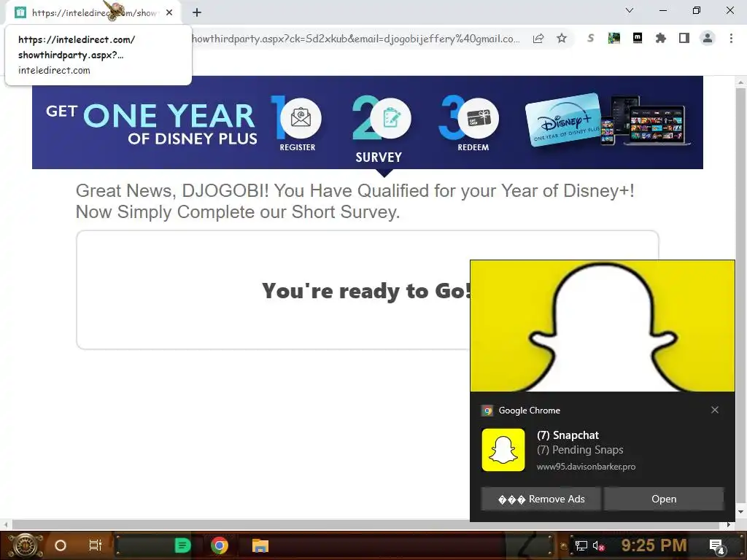The width and height of the screenshot is (747, 560).
Task: Click the 9:25 PM clock
Action: 654,545
